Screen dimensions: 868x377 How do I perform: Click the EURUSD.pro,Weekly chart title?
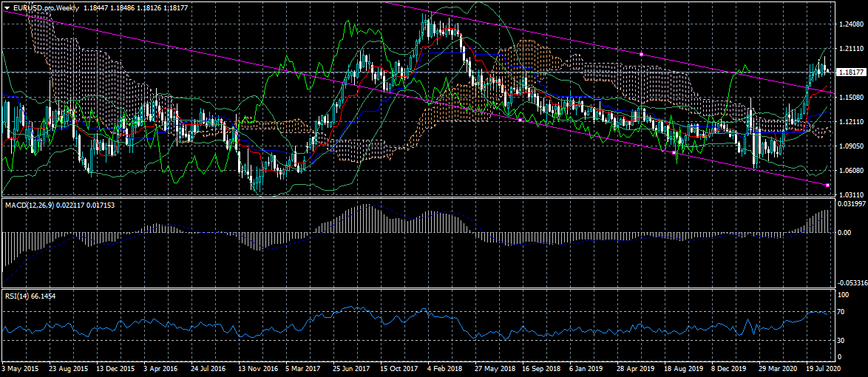[x=39, y=7]
